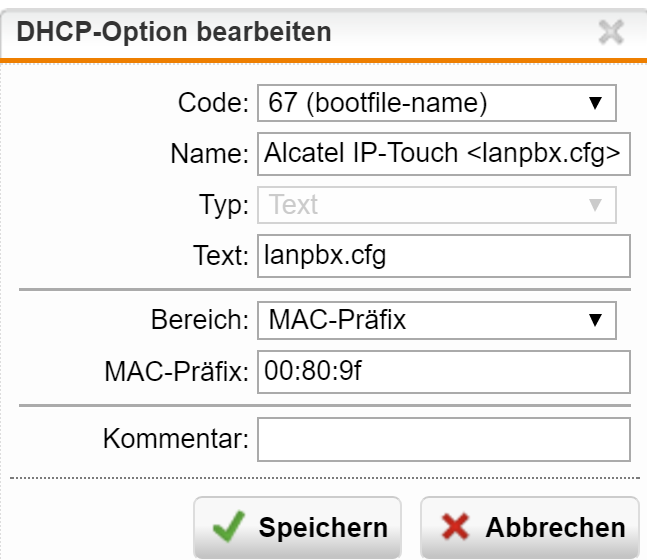This screenshot has width=647, height=560.
Task: Cancel editing with the Abbrechen button
Action: pos(530,527)
